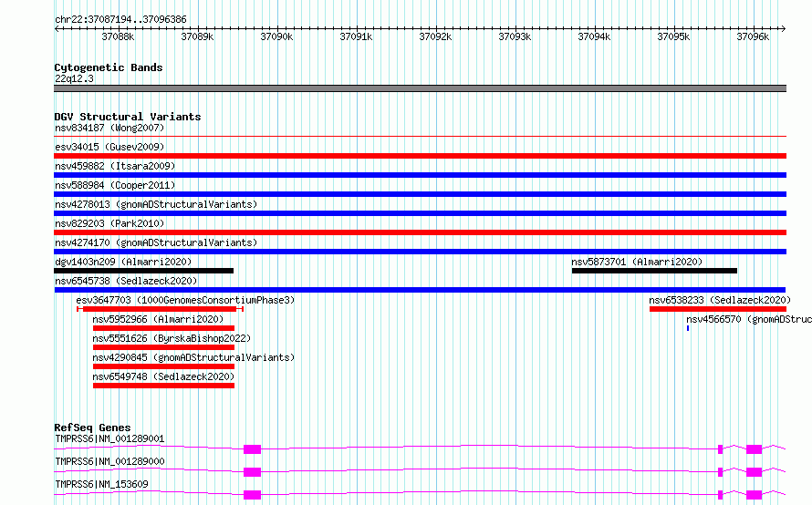812x505 pixels.
Task: Click the blue bar under nsv4278013
Action: (x=420, y=213)
